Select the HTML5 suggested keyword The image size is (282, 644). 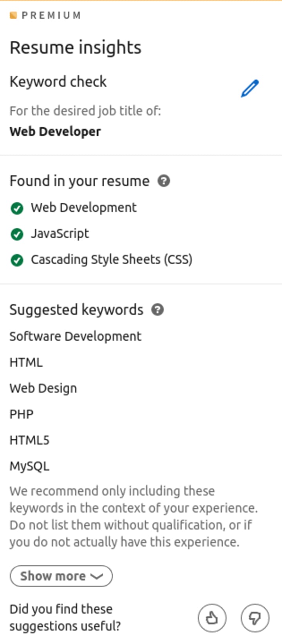(x=29, y=440)
